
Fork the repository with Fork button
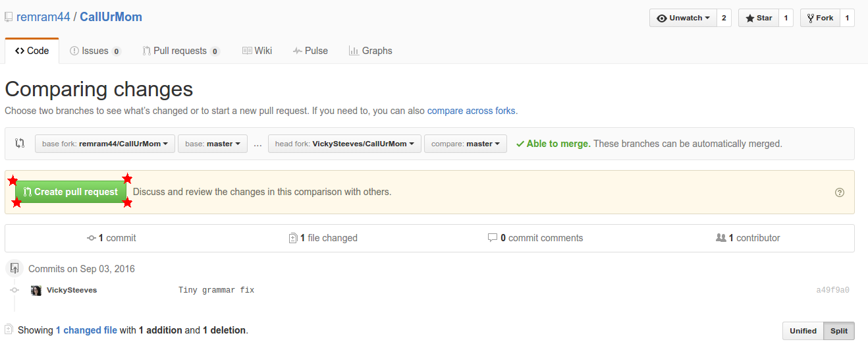(x=820, y=18)
